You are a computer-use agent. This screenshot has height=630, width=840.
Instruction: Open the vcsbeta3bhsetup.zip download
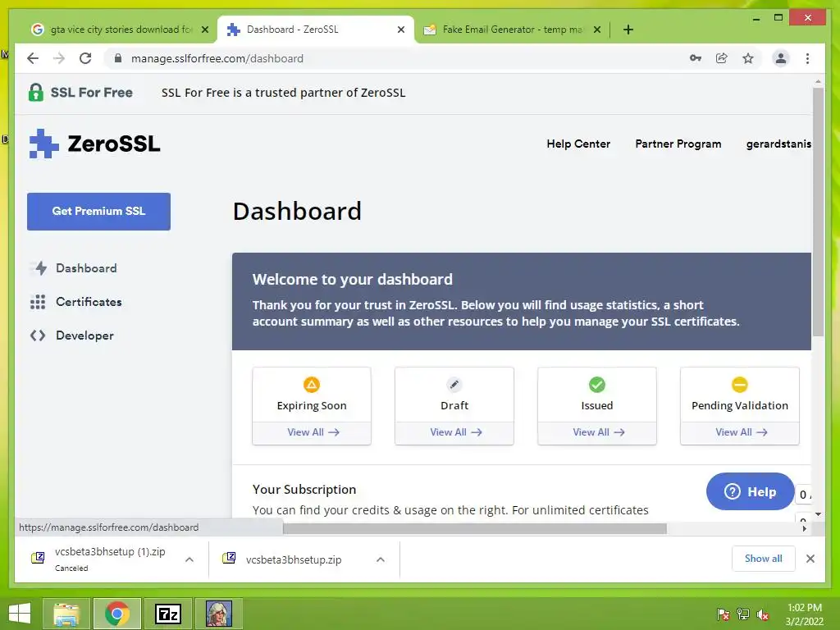tap(293, 559)
